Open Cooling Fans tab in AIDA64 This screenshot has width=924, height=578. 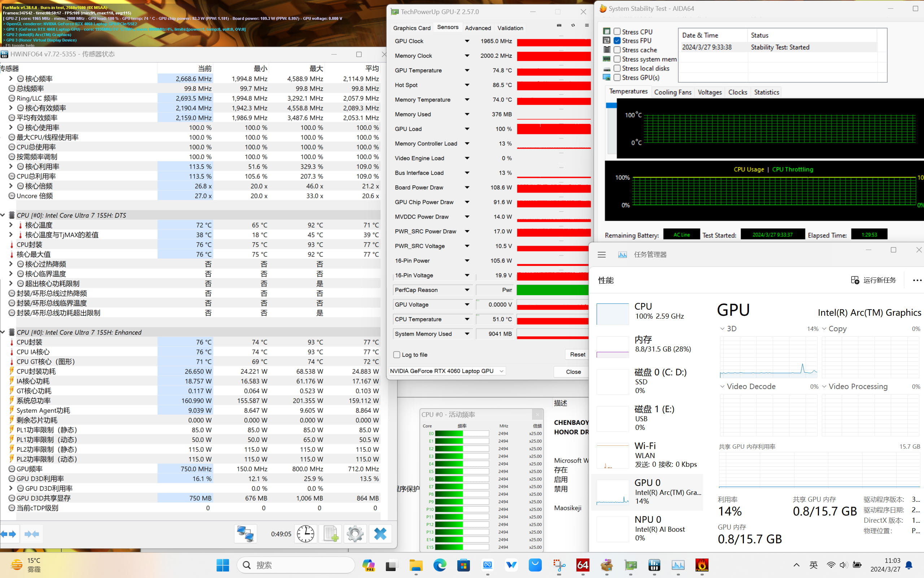672,92
